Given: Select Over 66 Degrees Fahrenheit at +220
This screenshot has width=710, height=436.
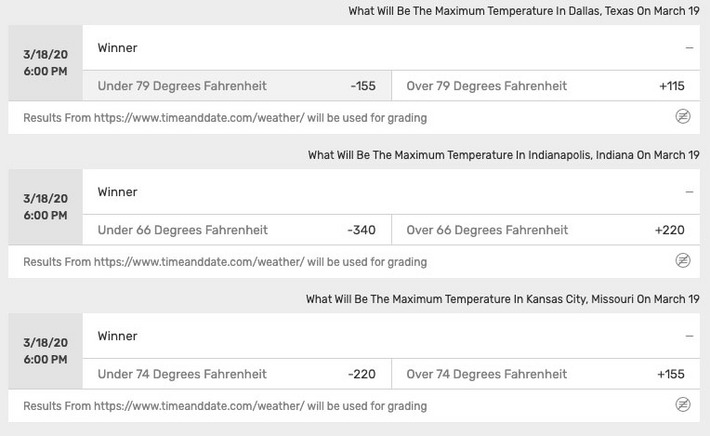Looking at the screenshot, I should (546, 230).
